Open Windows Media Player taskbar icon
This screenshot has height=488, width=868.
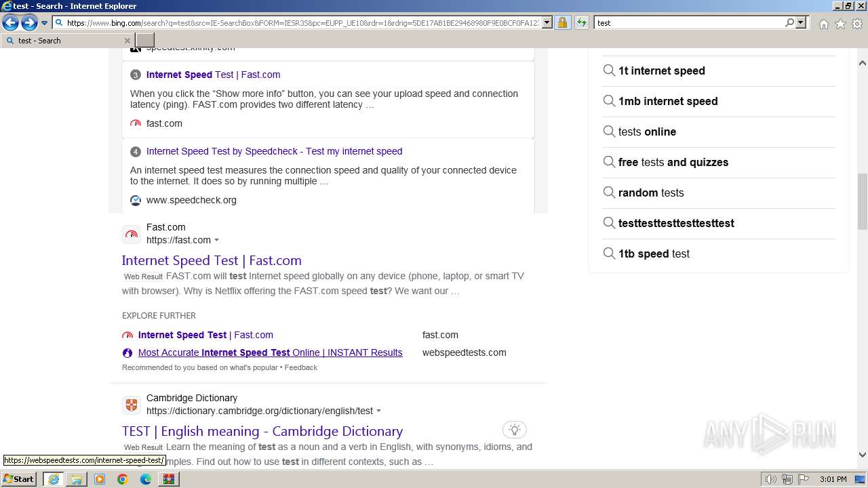[x=100, y=479]
